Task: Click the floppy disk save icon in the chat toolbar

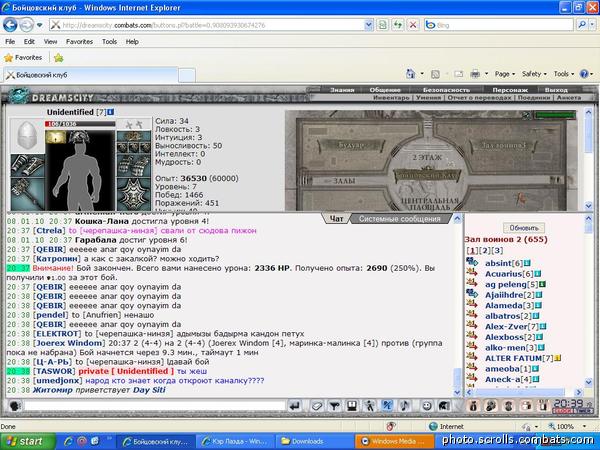Action: pyautogui.click(x=352, y=406)
